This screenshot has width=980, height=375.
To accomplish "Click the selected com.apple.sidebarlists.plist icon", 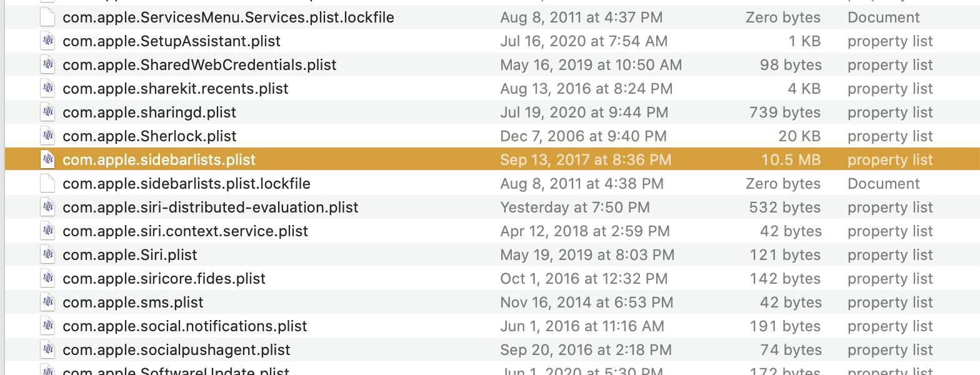I will (x=48, y=160).
